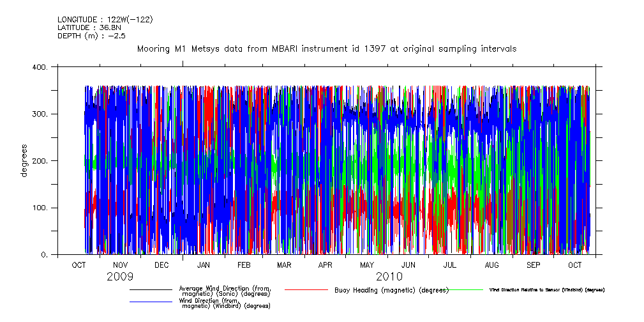Select the 2009 year label

(120, 277)
